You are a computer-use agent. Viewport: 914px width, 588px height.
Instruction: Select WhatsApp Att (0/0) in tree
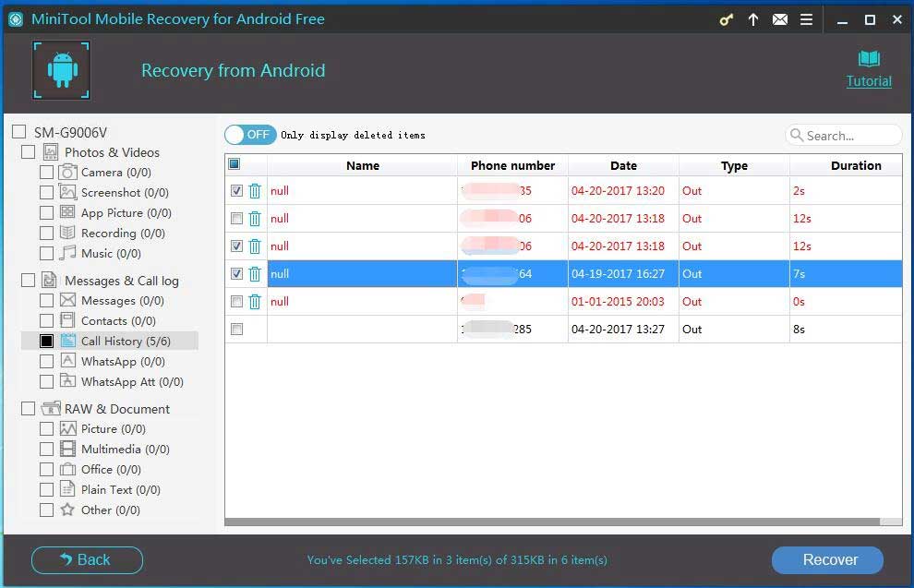[132, 382]
